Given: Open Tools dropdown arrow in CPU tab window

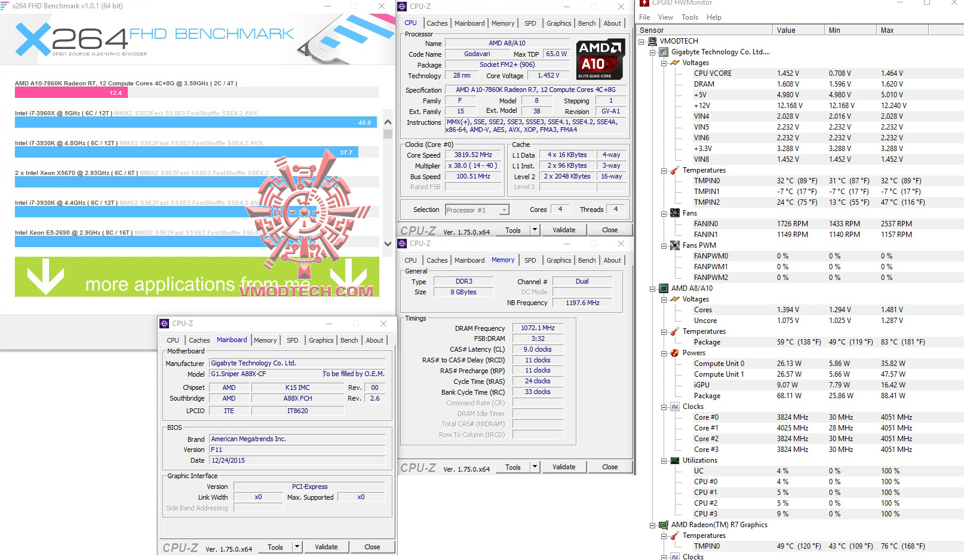Looking at the screenshot, I should pos(535,230).
